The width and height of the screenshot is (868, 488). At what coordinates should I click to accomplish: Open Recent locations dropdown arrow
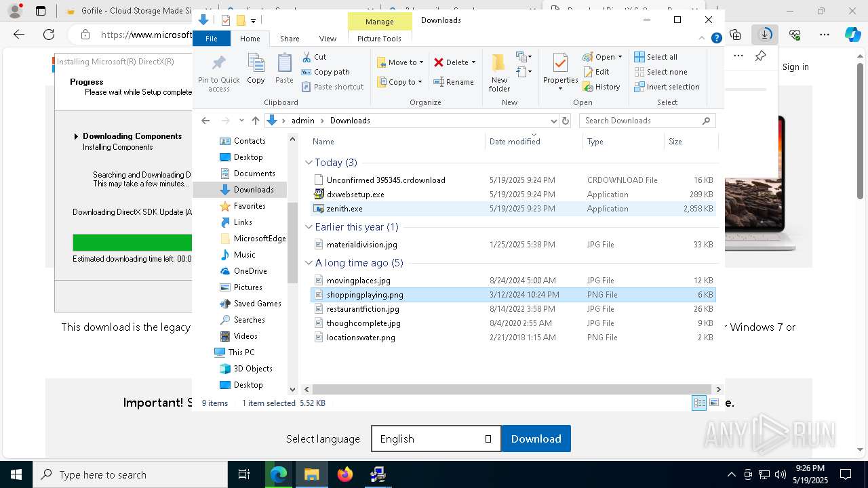(x=241, y=121)
